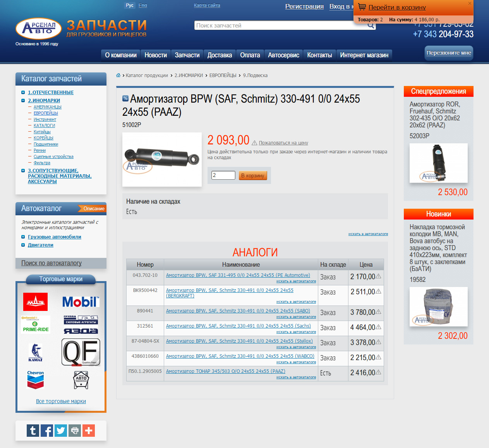
Task: Open ЕВРОПЕЙЦЫ catalog subcategory
Action: point(46,113)
